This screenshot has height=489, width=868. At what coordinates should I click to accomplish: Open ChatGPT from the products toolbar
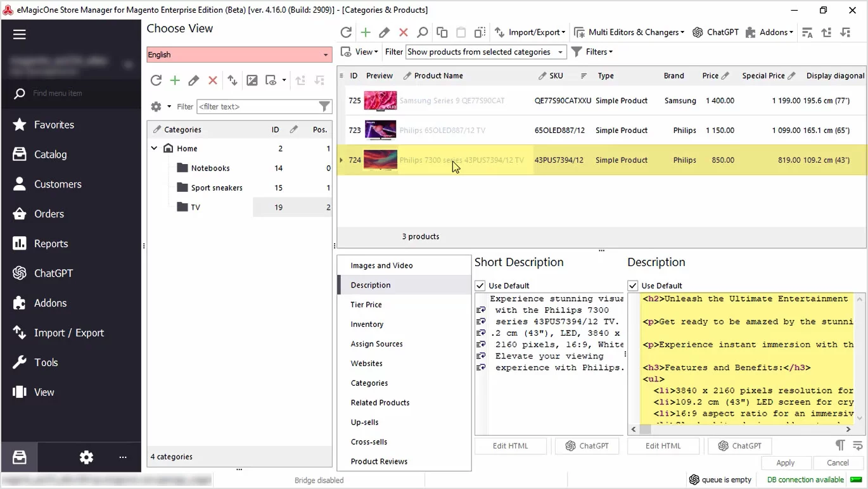pyautogui.click(x=715, y=32)
